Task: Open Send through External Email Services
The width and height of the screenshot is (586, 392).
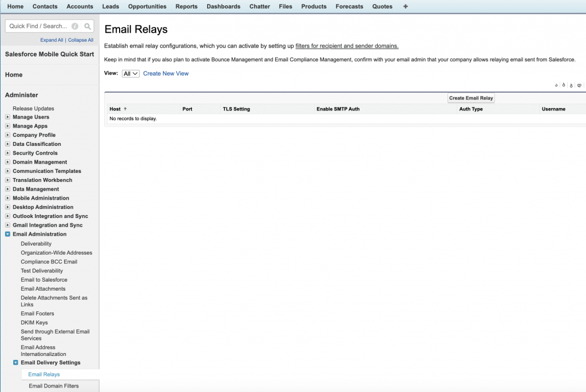Action: (56, 335)
